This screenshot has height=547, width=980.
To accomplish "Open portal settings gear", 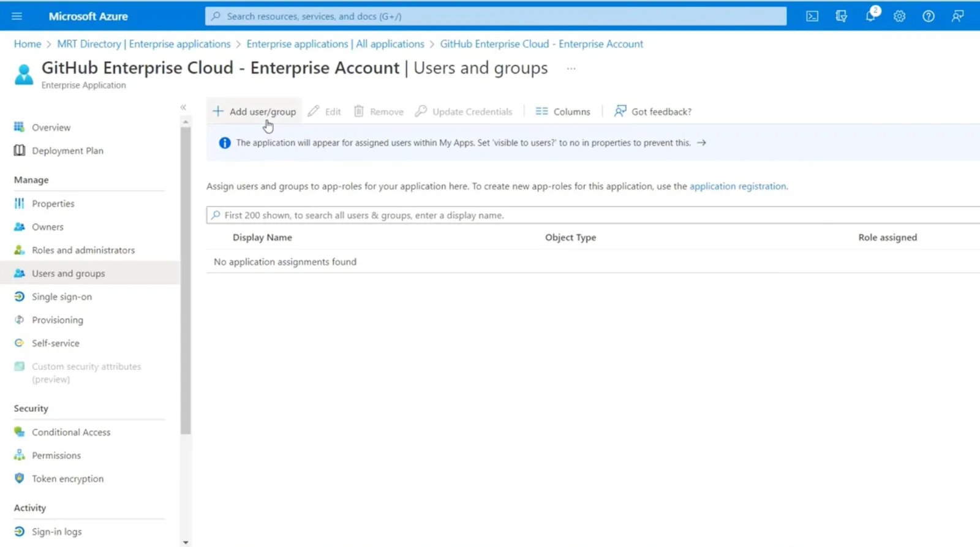I will tap(899, 17).
